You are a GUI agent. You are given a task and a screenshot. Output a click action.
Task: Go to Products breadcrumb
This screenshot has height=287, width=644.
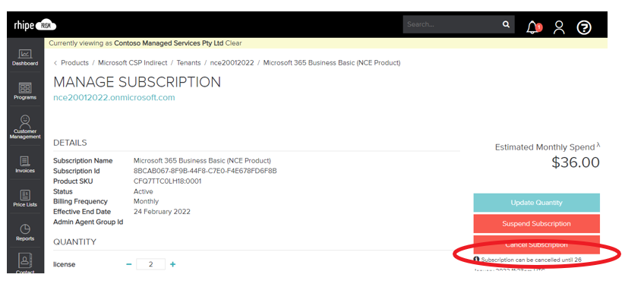[x=74, y=63]
